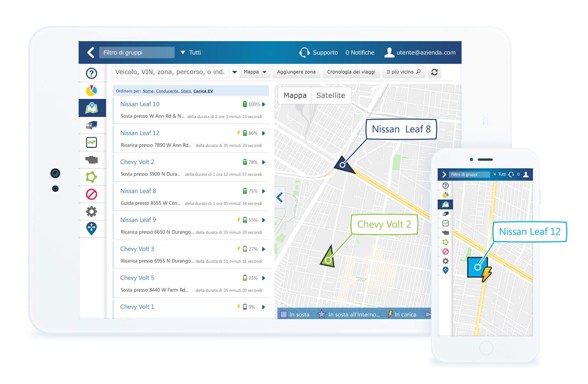
Task: Open the Nissan Leaf 12 name in the list
Action: click(x=140, y=133)
